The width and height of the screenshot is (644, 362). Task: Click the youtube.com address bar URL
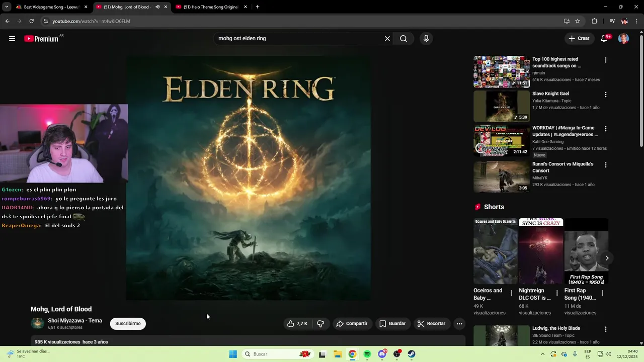pyautogui.click(x=91, y=21)
